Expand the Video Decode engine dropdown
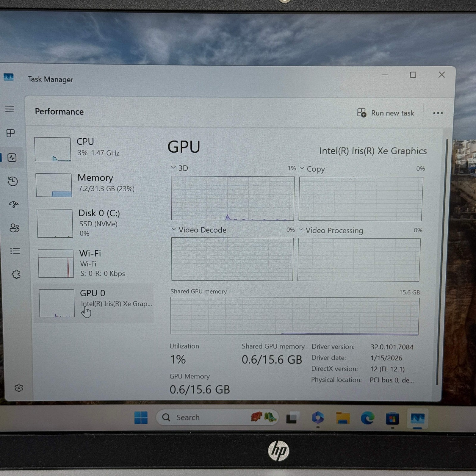The width and height of the screenshot is (476, 476). point(174,229)
